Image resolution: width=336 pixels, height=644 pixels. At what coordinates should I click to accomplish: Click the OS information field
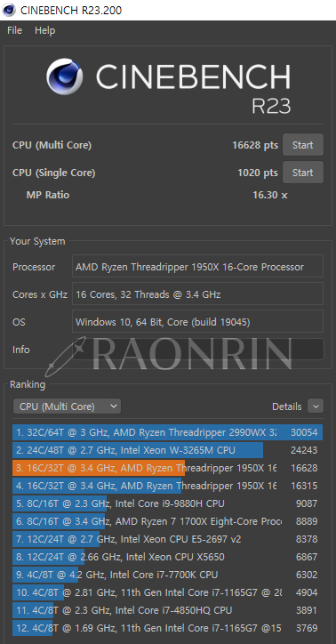pyautogui.click(x=197, y=322)
